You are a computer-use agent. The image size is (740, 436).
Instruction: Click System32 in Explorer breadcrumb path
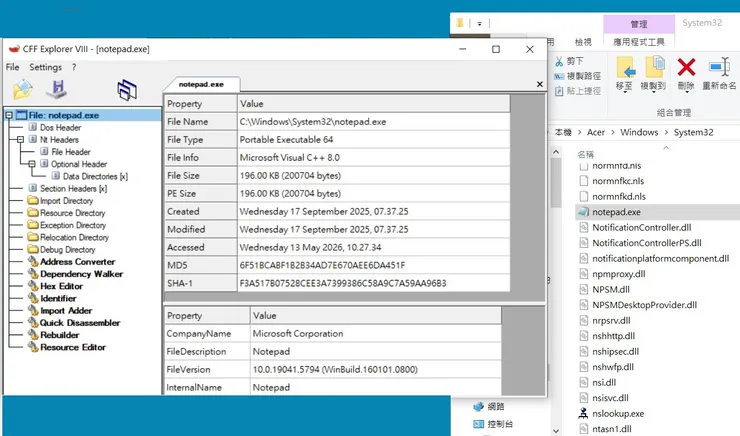tap(693, 133)
